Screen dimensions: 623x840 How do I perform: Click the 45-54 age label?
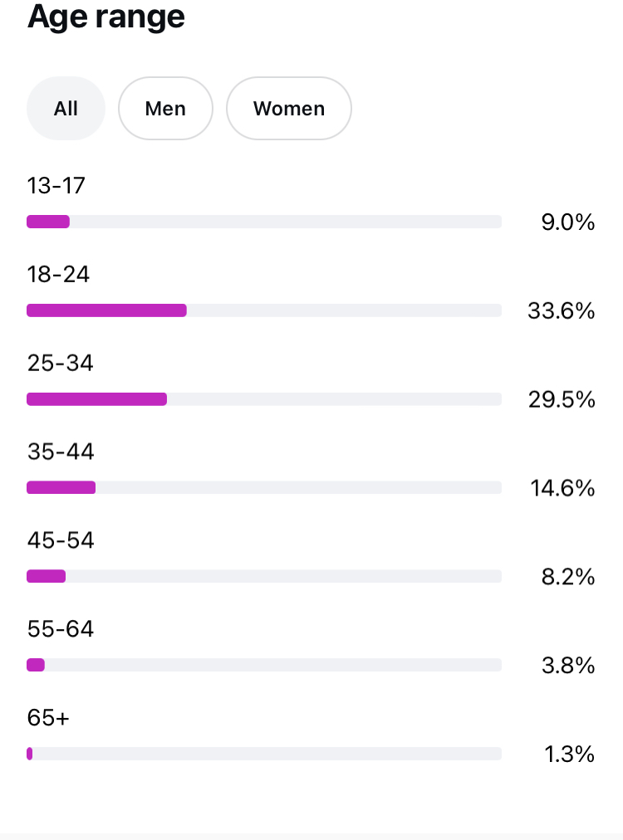pos(61,540)
